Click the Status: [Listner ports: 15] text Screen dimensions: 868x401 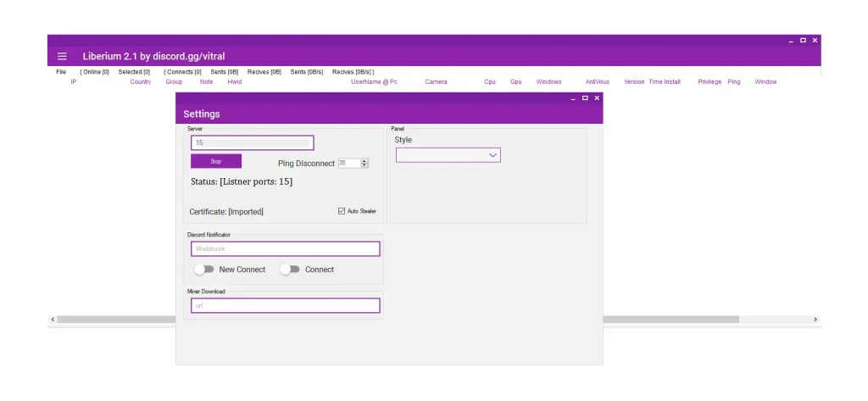click(x=242, y=181)
